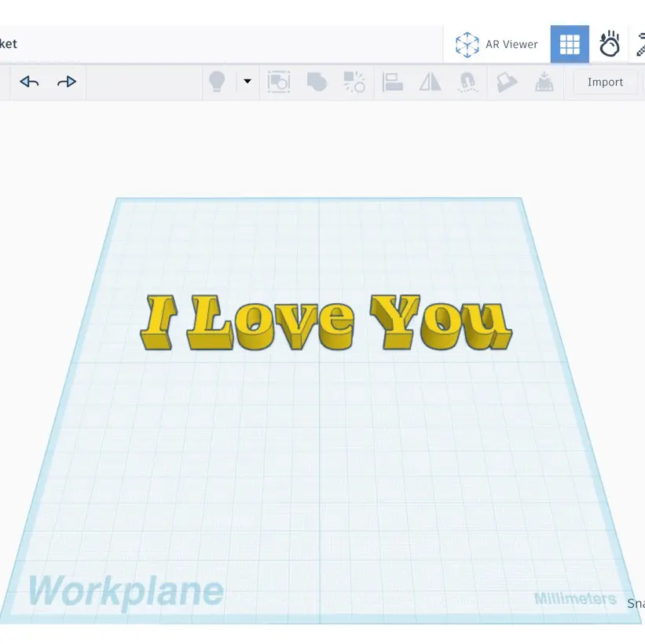Click the Import button
Image resolution: width=645 pixels, height=644 pixels.
click(x=605, y=82)
